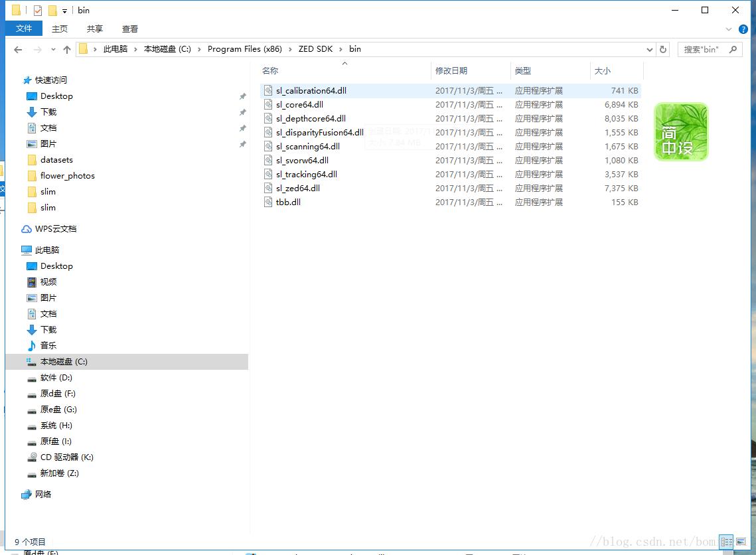
Task: Expand the chevron after ZED SDK breadcrumb
Action: [x=340, y=49]
